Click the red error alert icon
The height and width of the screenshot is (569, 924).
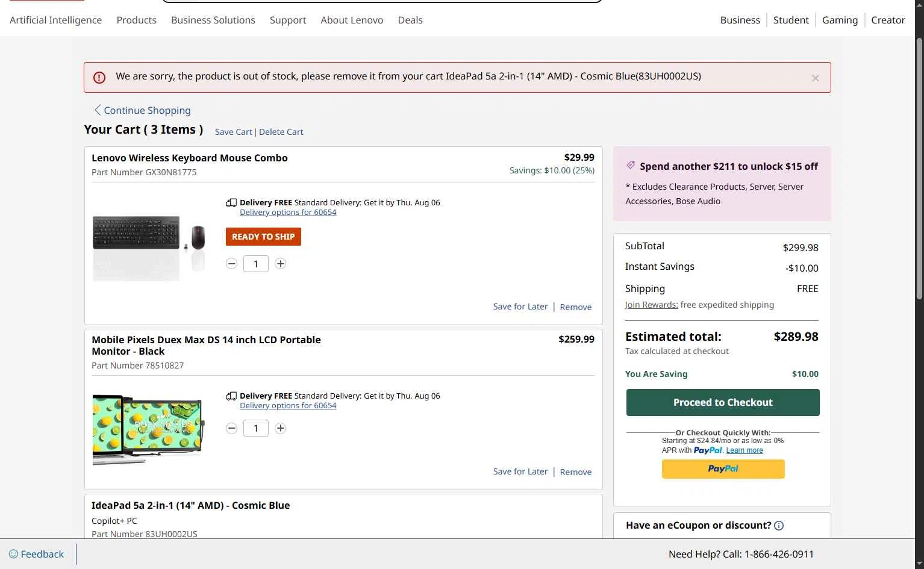point(99,78)
